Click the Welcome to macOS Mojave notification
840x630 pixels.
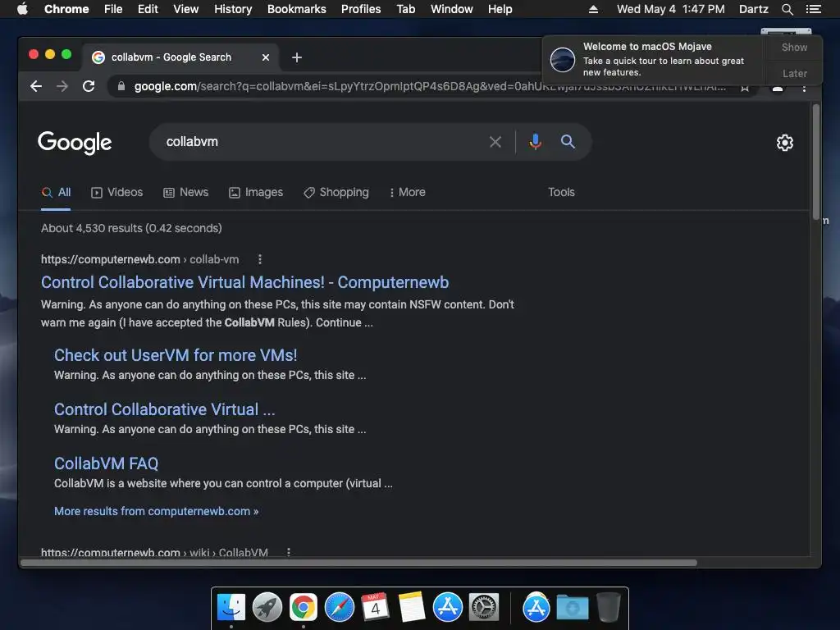(x=654, y=59)
